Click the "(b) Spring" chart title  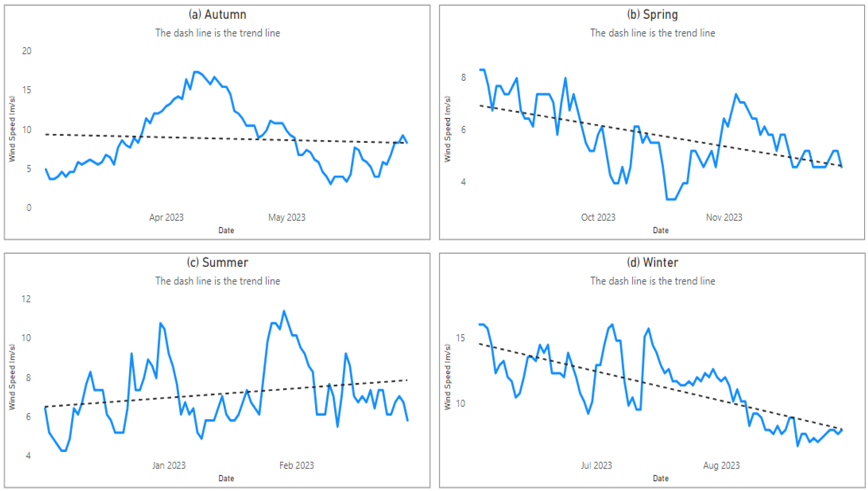point(652,14)
